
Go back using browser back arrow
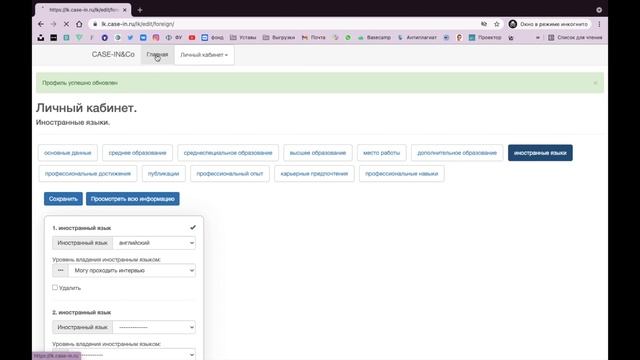[x=41, y=24]
